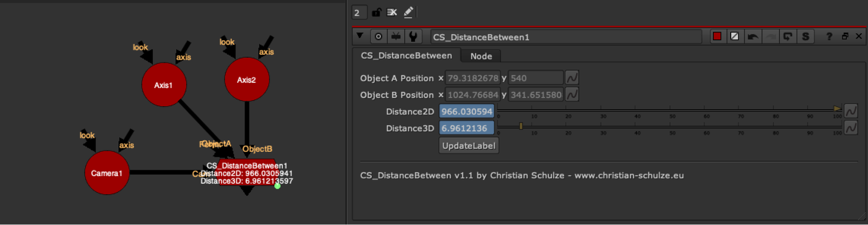Click the Object B Position label
The height and width of the screenshot is (225, 868).
[x=397, y=95]
